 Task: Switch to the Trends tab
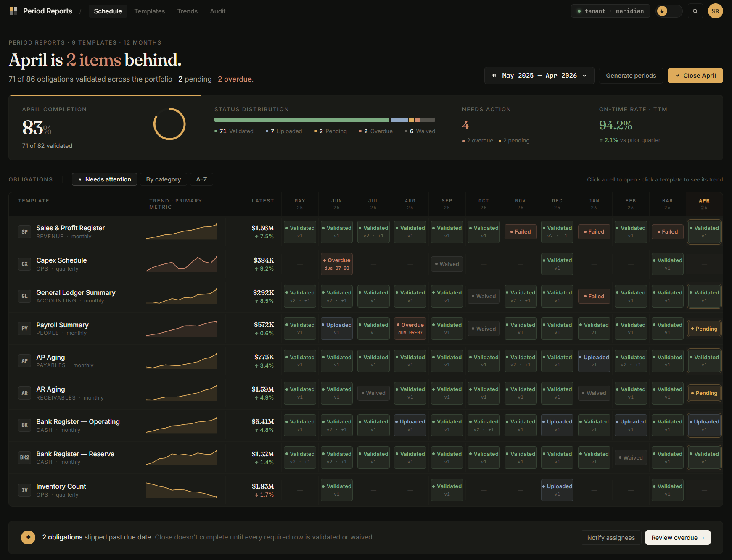coord(187,11)
